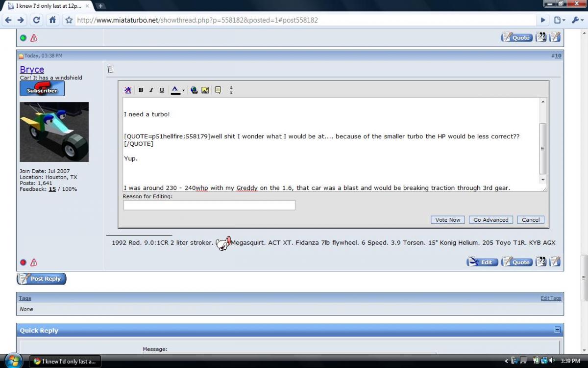Show hidden system tray icons arrow
The width and height of the screenshot is (588, 368).
click(x=506, y=361)
